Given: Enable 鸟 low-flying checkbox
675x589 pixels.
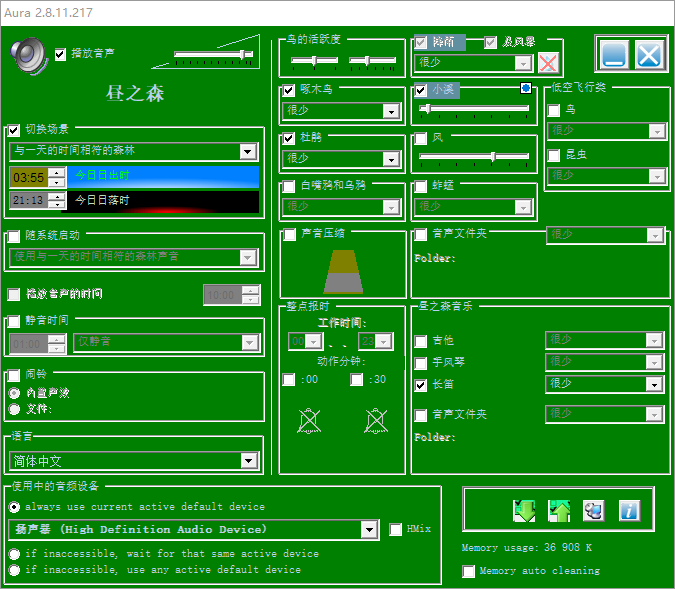Looking at the screenshot, I should (554, 111).
